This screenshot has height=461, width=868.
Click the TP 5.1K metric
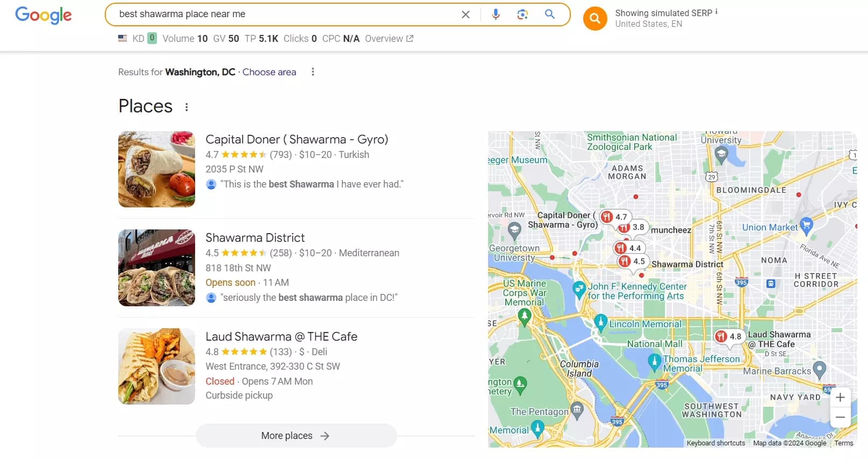coord(261,39)
